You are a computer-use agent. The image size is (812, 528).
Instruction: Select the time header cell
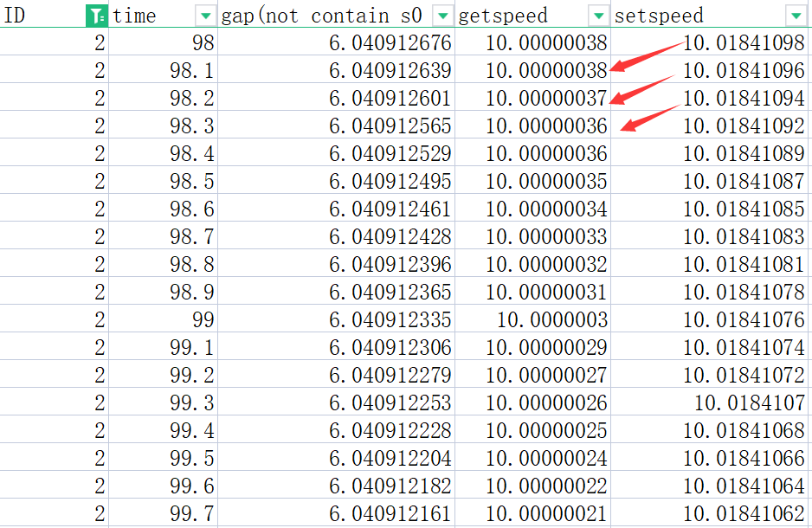pos(163,16)
